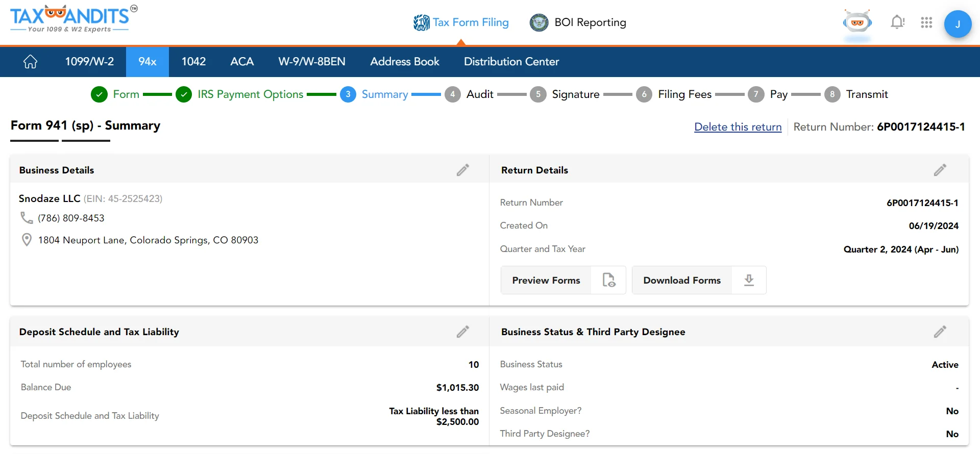Click the step 6 Filing Fees circle
This screenshot has height=454, width=980.
(644, 94)
